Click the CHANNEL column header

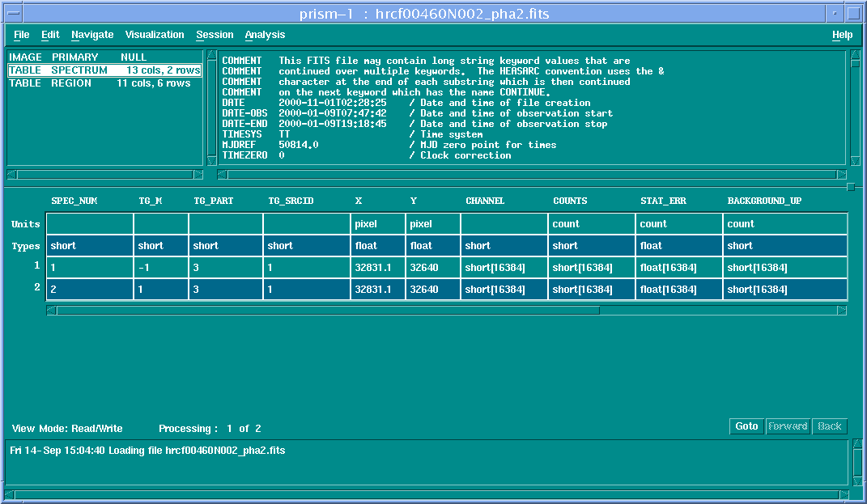(485, 201)
